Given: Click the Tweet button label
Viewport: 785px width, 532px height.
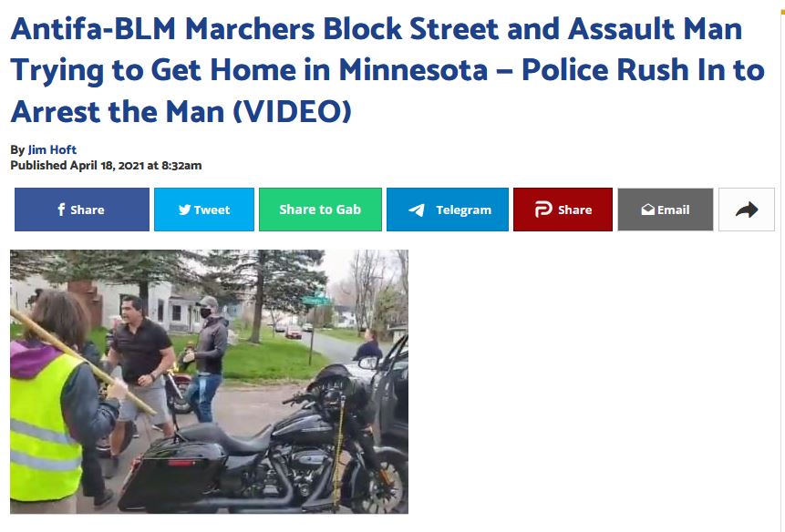Looking at the screenshot, I should (212, 210).
